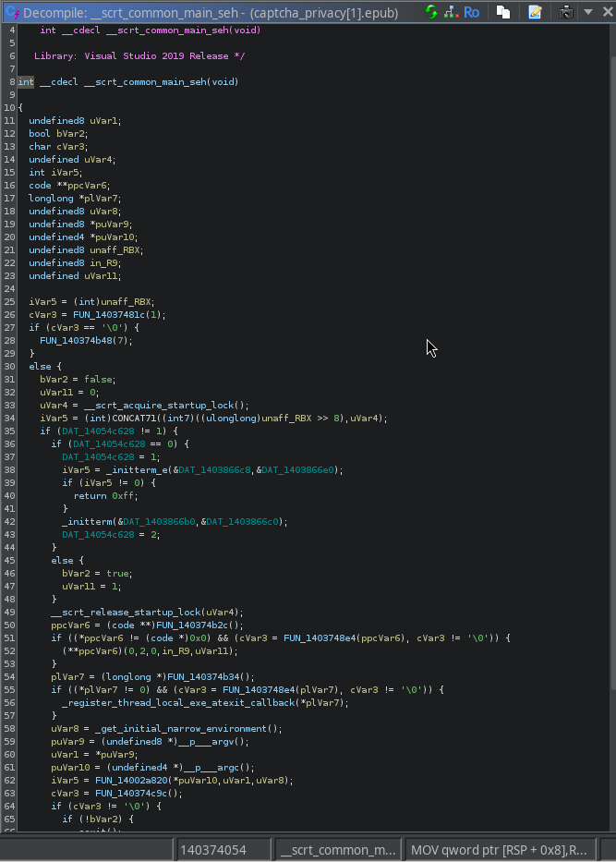
Task: Open the AST control flow graph icon
Action: click(x=452, y=12)
